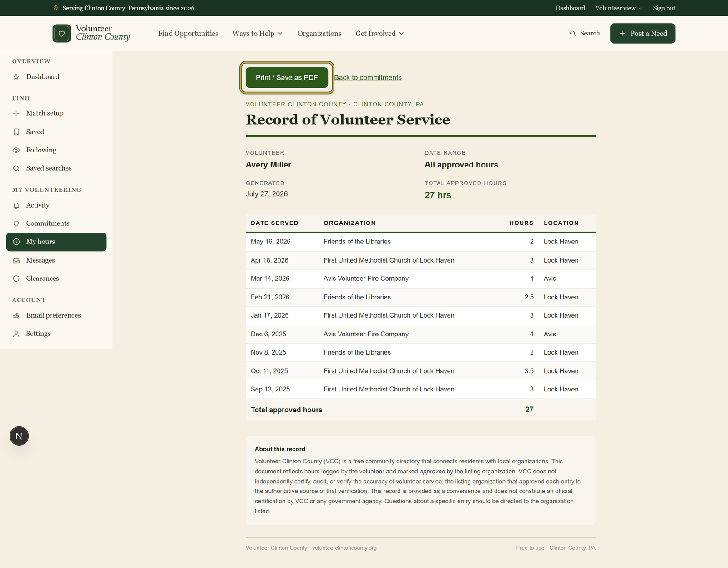
Task: Click the DATE SERVED column header
Action: [274, 223]
